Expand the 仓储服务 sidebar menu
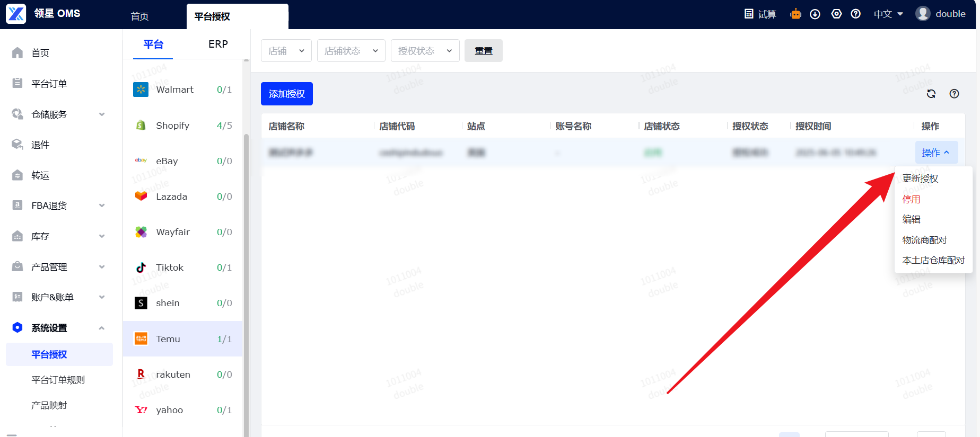Image resolution: width=980 pixels, height=437 pixels. click(x=102, y=114)
